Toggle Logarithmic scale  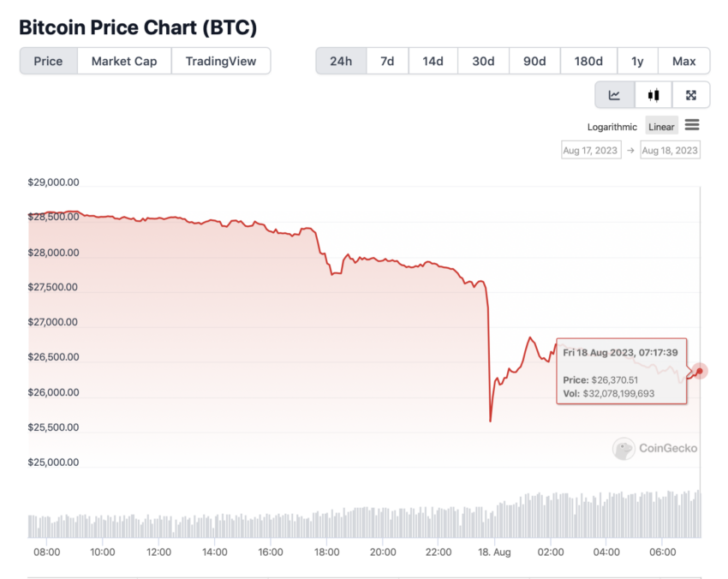coord(612,127)
